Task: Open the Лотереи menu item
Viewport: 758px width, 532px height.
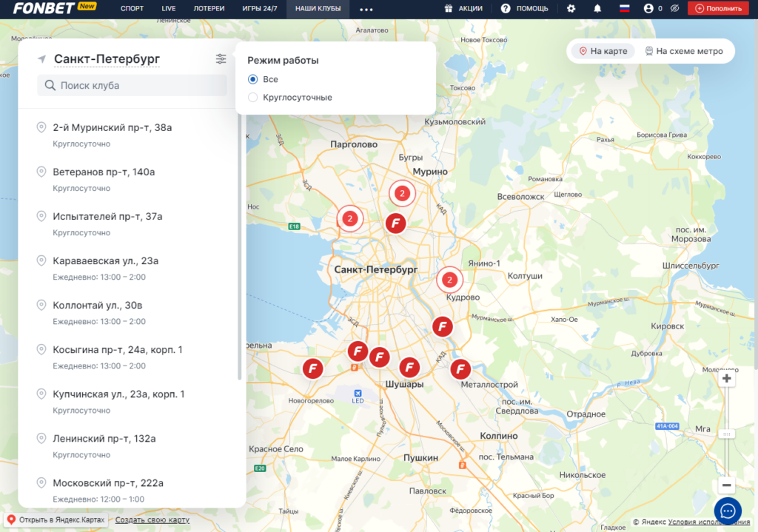Action: point(209,9)
